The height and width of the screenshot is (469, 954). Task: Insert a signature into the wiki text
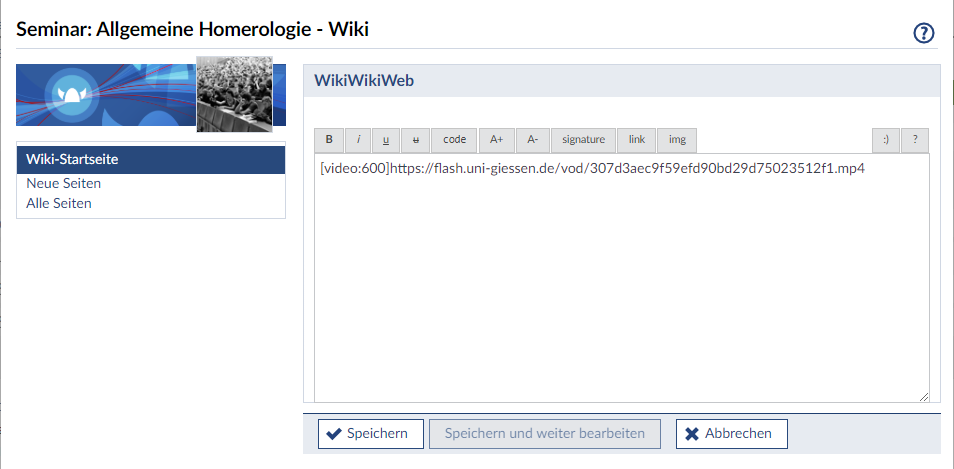tap(584, 139)
